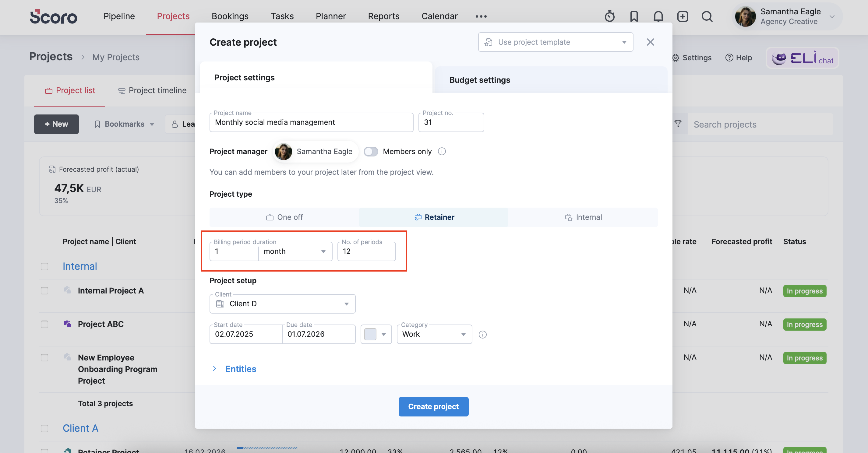Click the quick add plus icon

tap(683, 16)
